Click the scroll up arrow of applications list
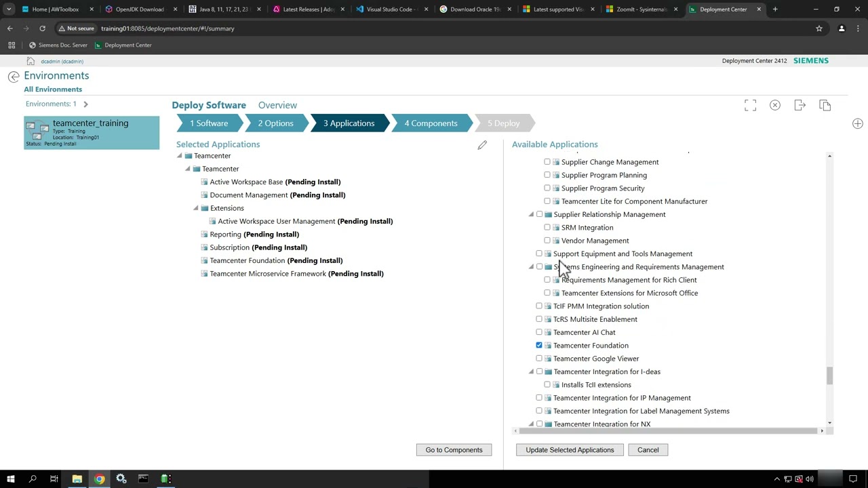 pyautogui.click(x=829, y=157)
